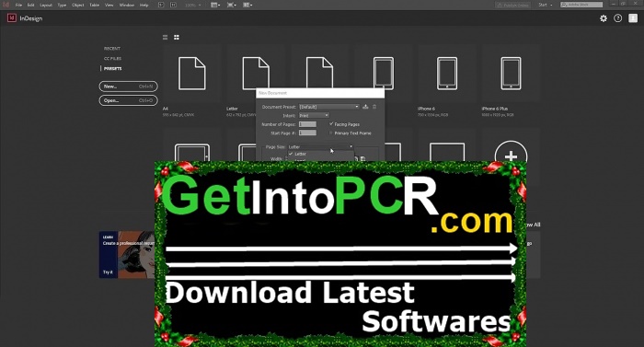The image size is (644, 347).
Task: Click the Number of Pages field
Action: pyautogui.click(x=307, y=124)
